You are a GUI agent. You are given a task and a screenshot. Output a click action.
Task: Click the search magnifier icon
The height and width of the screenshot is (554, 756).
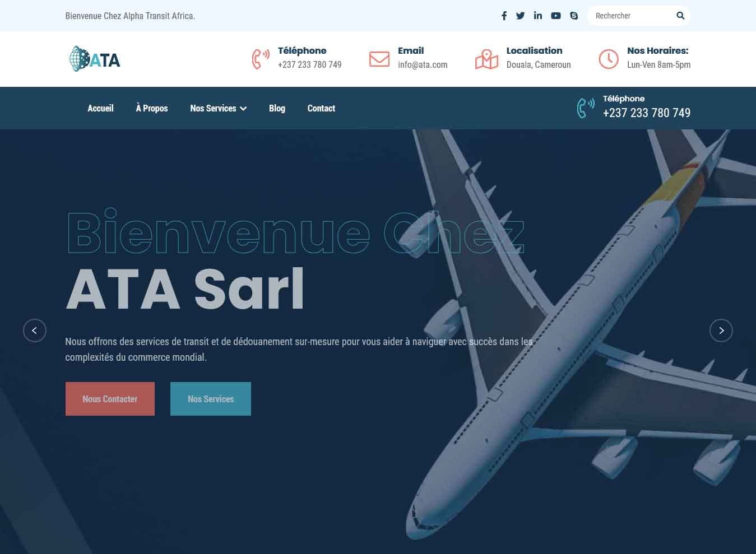[x=680, y=16]
